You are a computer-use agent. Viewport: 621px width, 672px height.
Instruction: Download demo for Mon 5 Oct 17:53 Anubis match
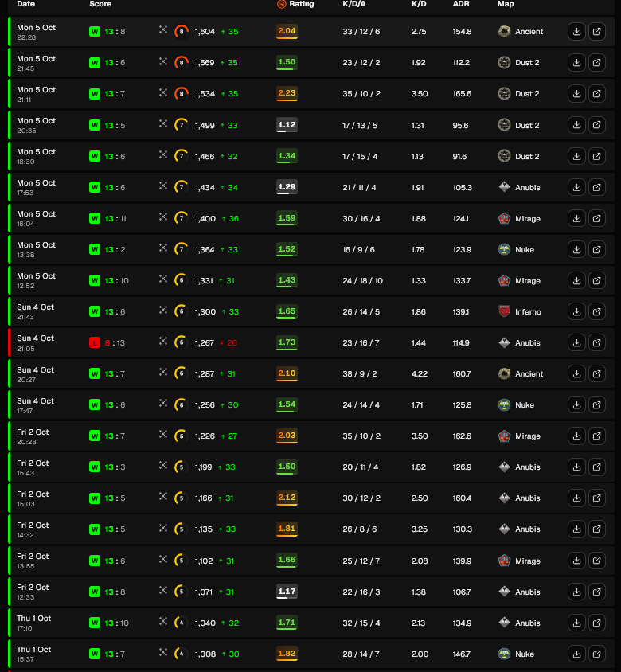pos(576,187)
